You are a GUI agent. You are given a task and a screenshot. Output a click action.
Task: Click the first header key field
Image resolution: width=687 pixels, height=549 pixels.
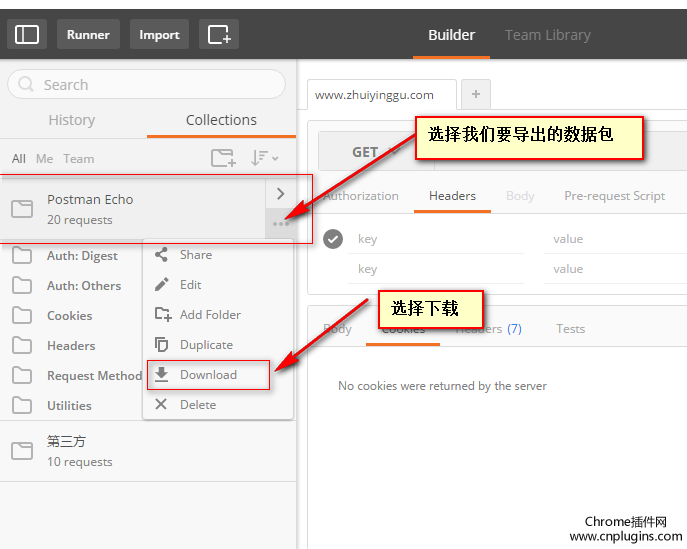pos(436,240)
